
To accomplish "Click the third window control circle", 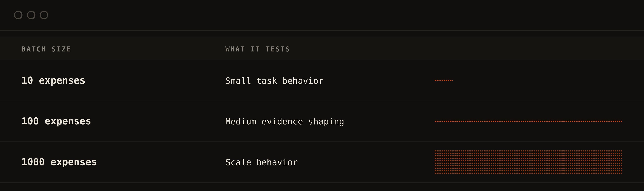I will (x=44, y=15).
